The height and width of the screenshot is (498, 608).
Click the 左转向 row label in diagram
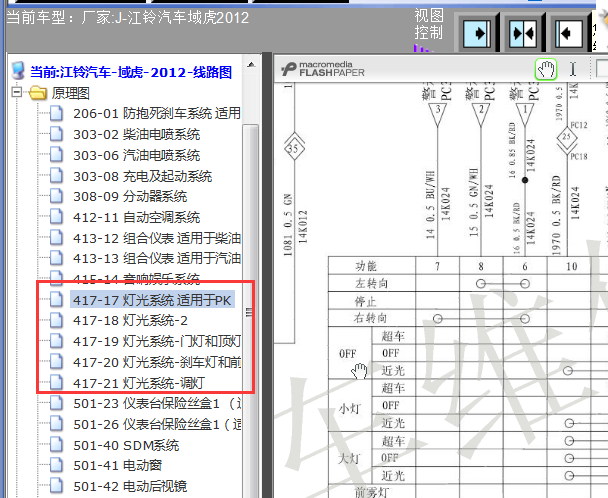pyautogui.click(x=371, y=284)
